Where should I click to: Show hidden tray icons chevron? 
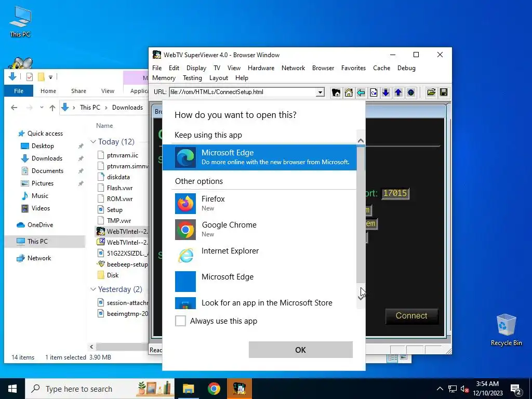[440, 389]
